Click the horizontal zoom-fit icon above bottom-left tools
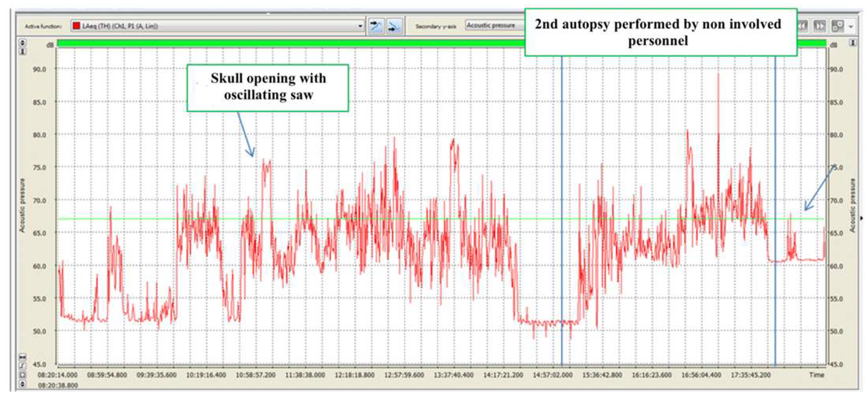 tap(22, 357)
